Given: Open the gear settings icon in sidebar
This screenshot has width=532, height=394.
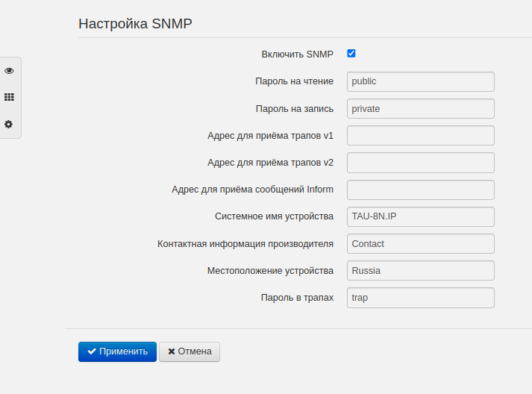Looking at the screenshot, I should [9, 124].
